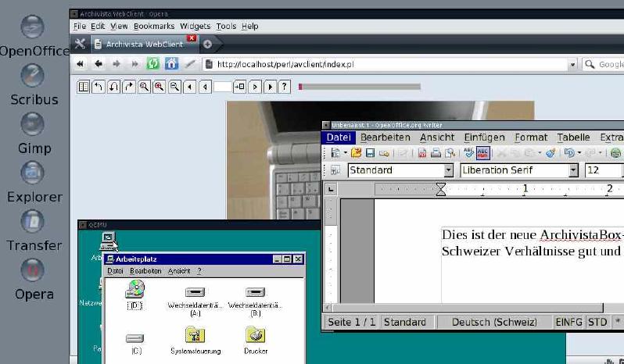This screenshot has height=364, width=624.
Task: Click Opera rewind navigation button
Action: [81, 64]
